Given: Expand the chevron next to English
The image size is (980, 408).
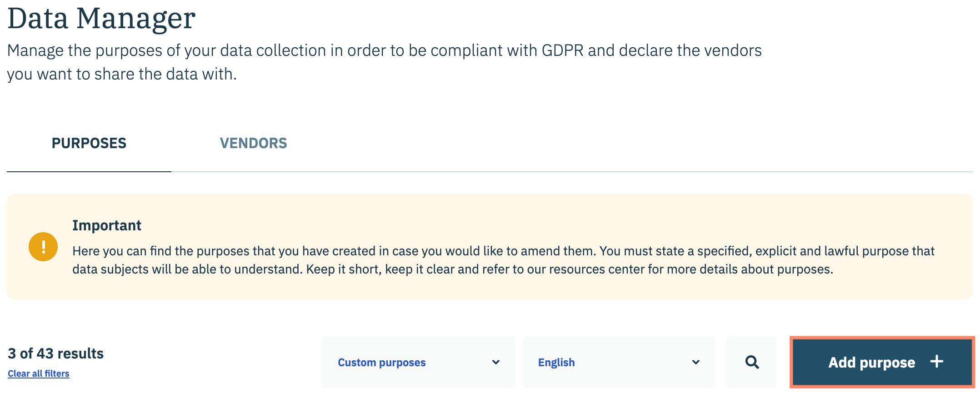Looking at the screenshot, I should 695,362.
